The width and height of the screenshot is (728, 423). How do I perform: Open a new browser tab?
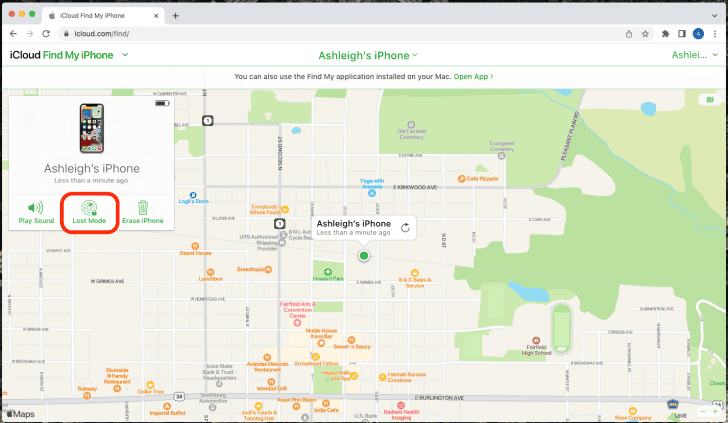(x=176, y=15)
